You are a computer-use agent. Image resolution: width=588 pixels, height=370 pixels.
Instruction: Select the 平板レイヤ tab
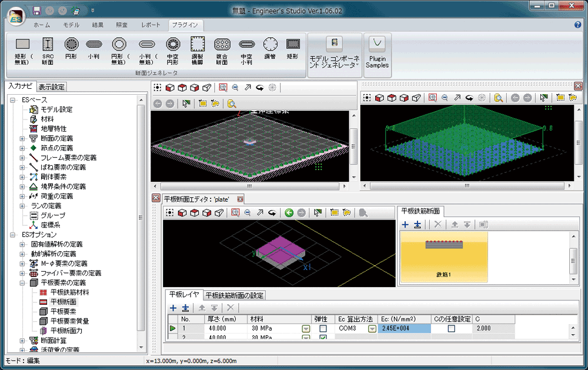(x=184, y=295)
